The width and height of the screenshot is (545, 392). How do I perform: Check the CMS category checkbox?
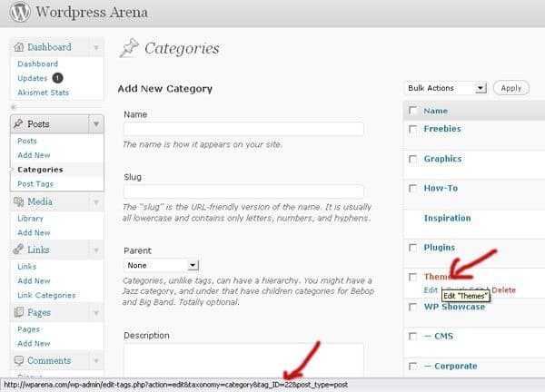[413, 337]
